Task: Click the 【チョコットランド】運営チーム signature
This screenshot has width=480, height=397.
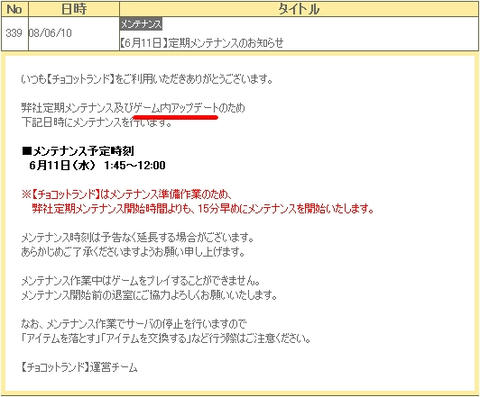Action: click(79, 367)
